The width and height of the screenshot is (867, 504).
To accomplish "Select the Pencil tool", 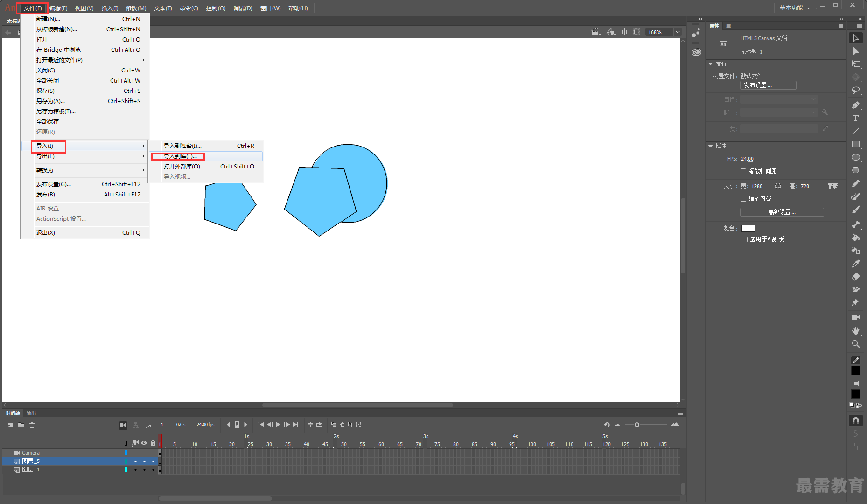I will [x=856, y=184].
